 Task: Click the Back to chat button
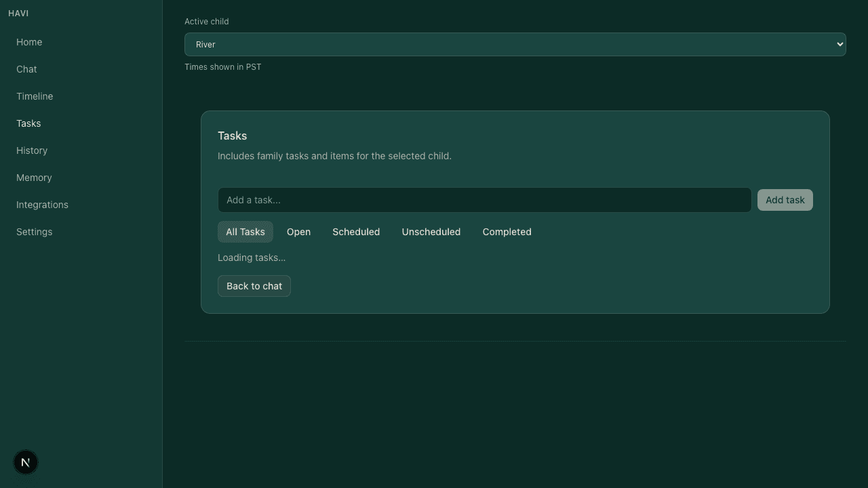click(x=254, y=286)
